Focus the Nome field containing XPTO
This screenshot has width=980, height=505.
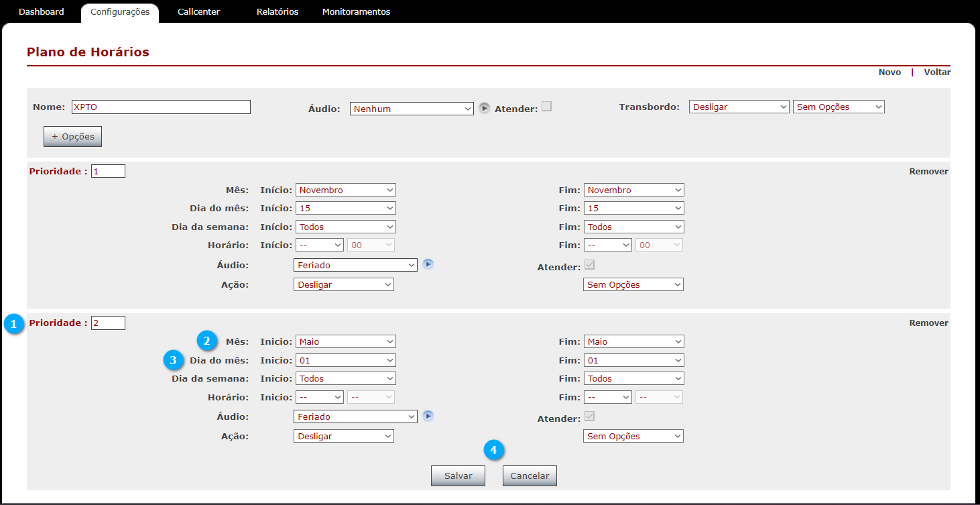[x=161, y=107]
